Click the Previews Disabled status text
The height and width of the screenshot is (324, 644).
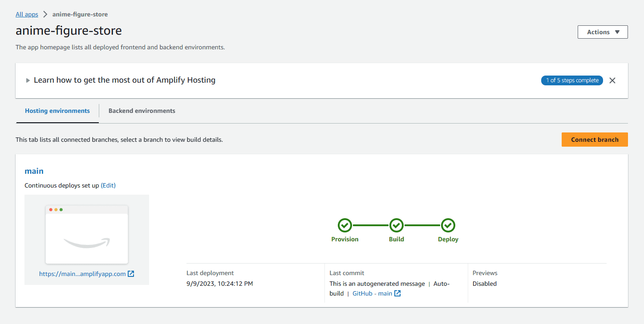pyautogui.click(x=485, y=284)
